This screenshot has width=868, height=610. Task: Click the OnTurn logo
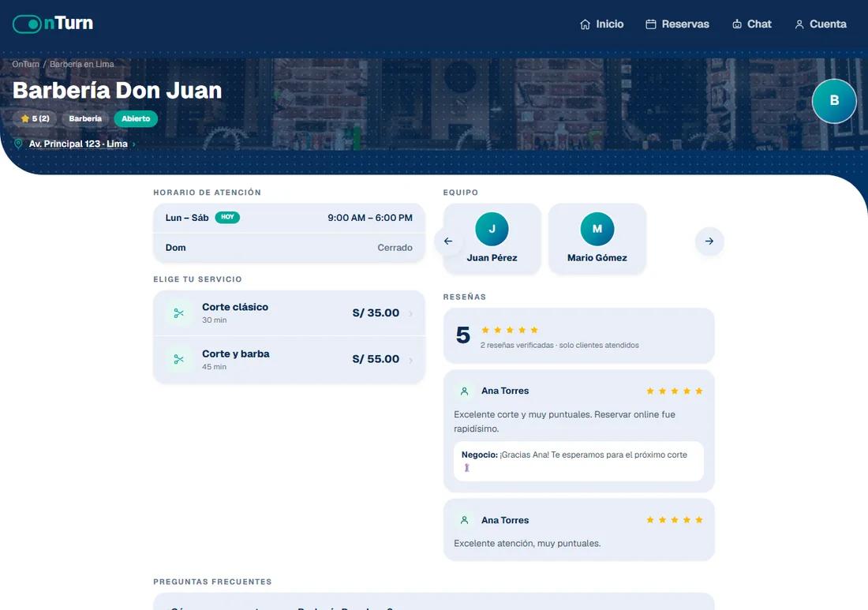coord(53,23)
